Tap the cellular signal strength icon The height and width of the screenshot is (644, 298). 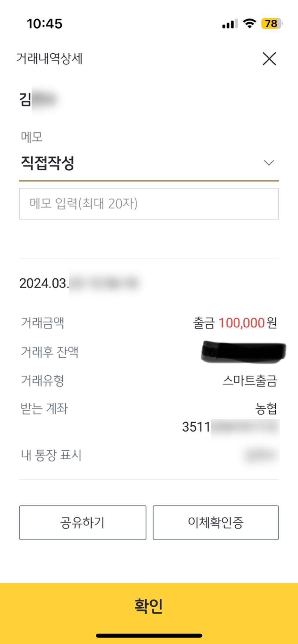(230, 24)
